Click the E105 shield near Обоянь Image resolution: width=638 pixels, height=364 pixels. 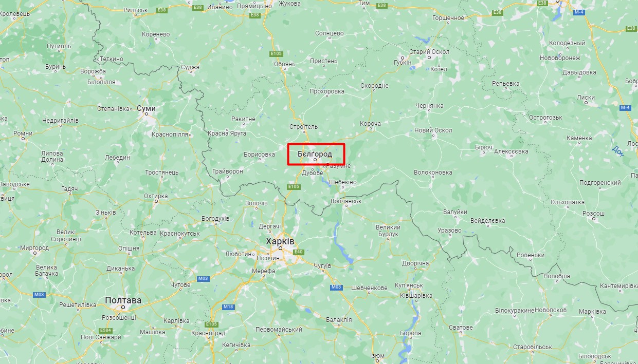coord(276,53)
